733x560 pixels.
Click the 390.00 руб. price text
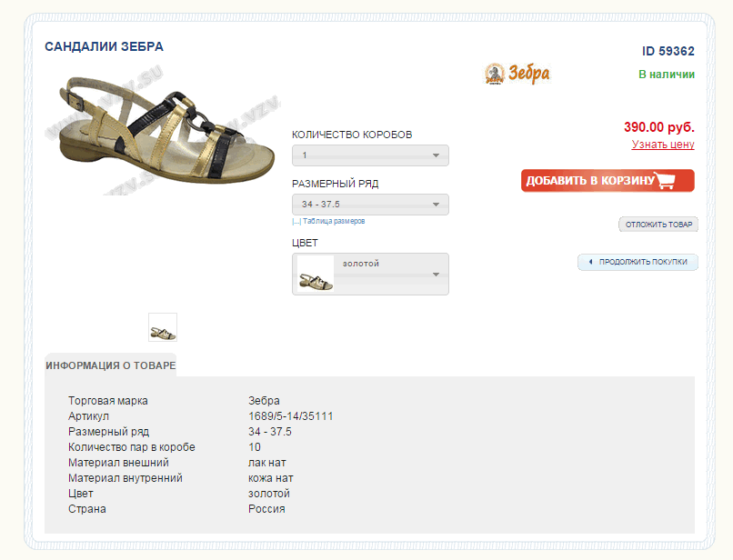pos(659,127)
